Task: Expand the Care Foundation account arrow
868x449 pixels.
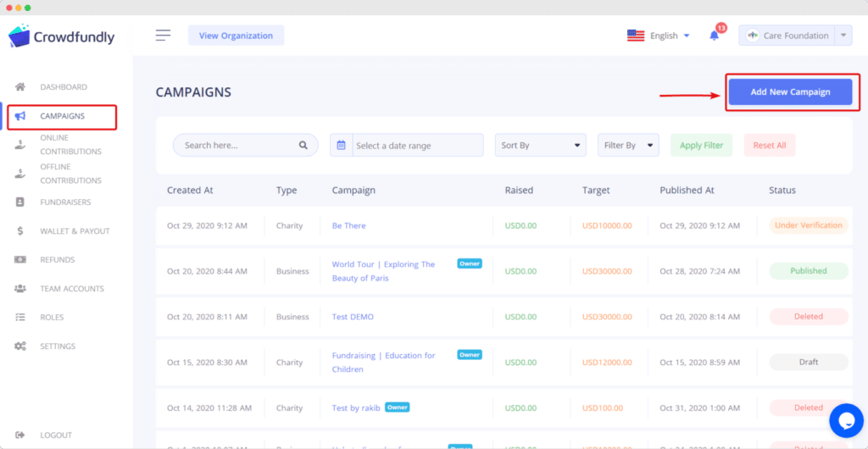Action: point(843,36)
